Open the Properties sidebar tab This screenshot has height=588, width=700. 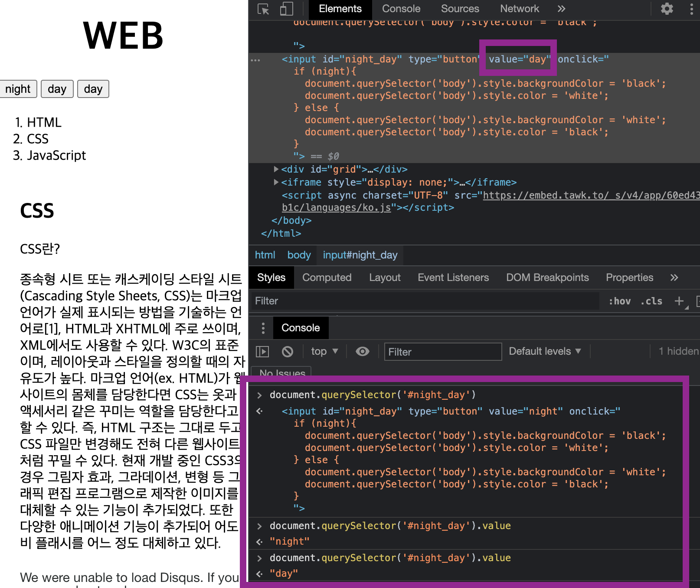(x=629, y=278)
